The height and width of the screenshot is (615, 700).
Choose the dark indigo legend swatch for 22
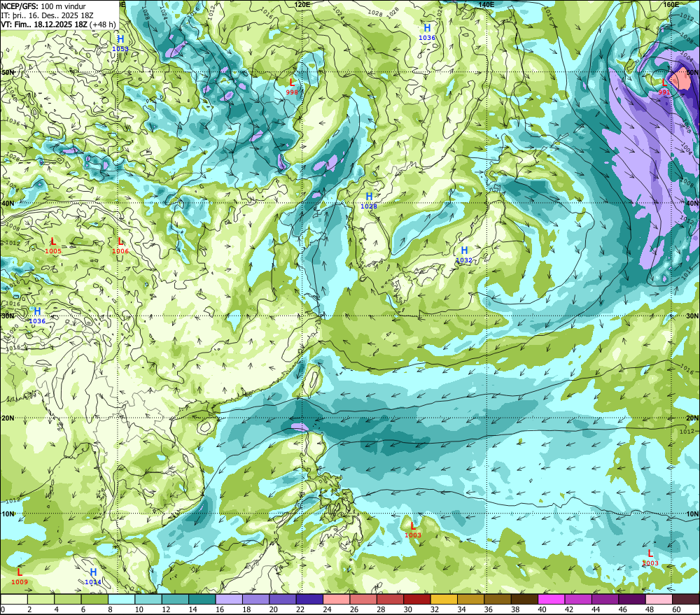310,599
